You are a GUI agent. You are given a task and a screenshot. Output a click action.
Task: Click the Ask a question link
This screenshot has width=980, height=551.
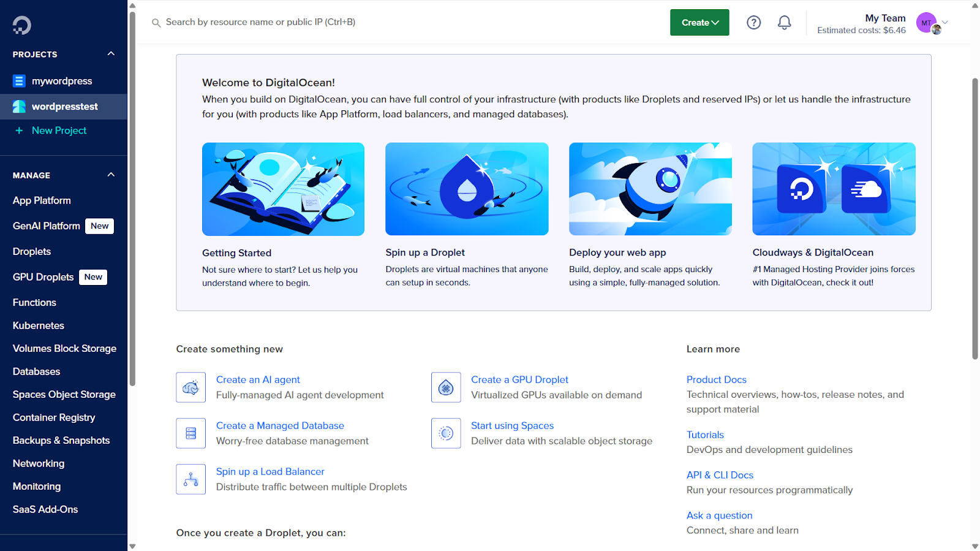(x=719, y=516)
